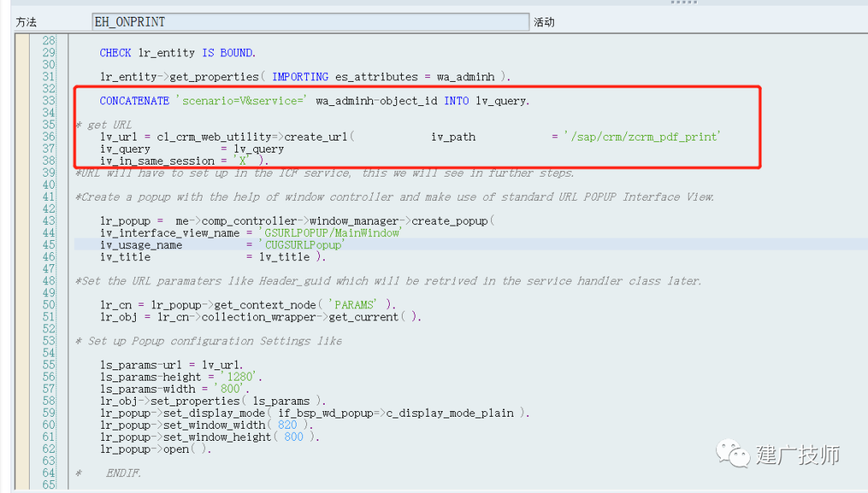
Task: Click the 'iv_title = lv_title' line
Action: point(212,257)
